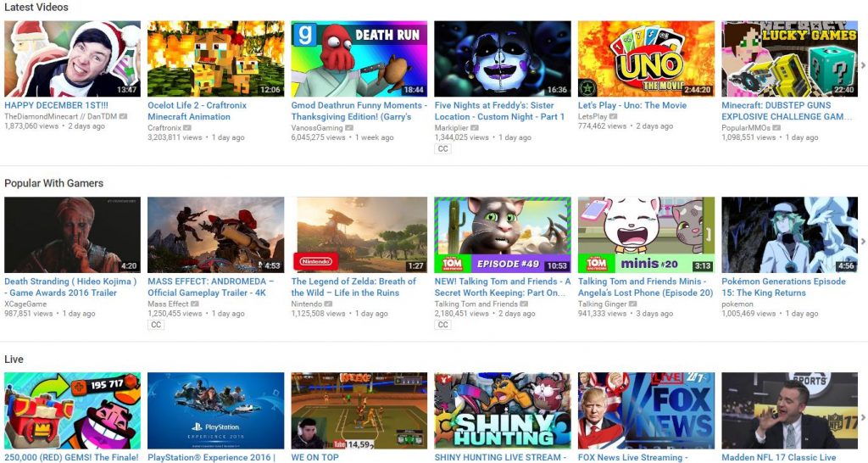Click verified badge next to VanossGaming

pos(348,128)
